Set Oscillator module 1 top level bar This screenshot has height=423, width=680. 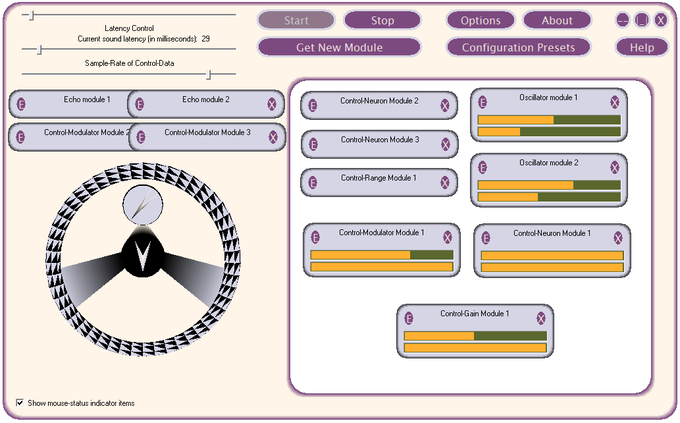[x=549, y=120]
